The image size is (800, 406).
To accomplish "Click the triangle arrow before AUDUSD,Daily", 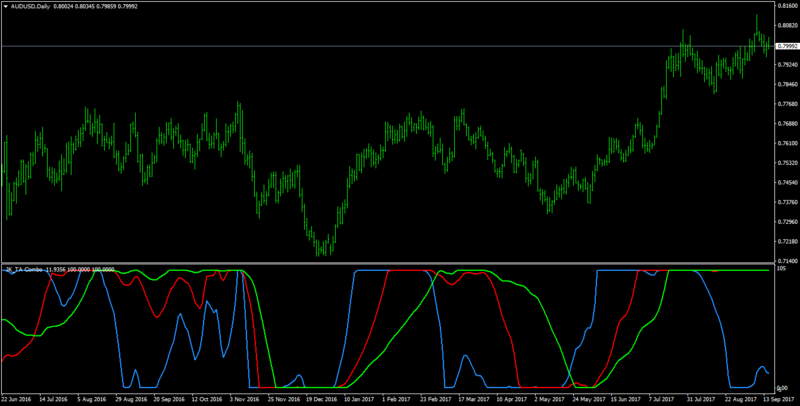I will tap(6, 6).
